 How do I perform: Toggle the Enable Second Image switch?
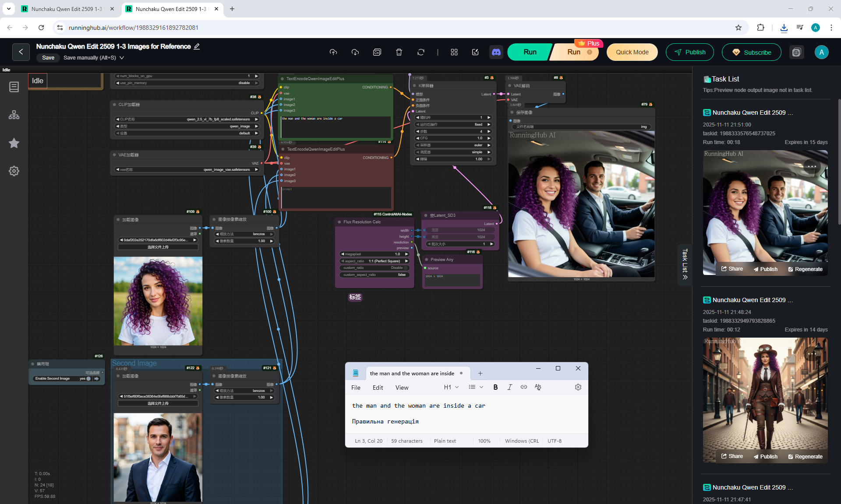click(x=88, y=378)
